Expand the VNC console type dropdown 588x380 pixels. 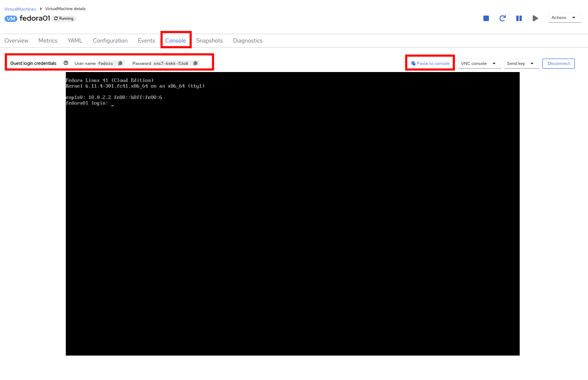tap(479, 64)
